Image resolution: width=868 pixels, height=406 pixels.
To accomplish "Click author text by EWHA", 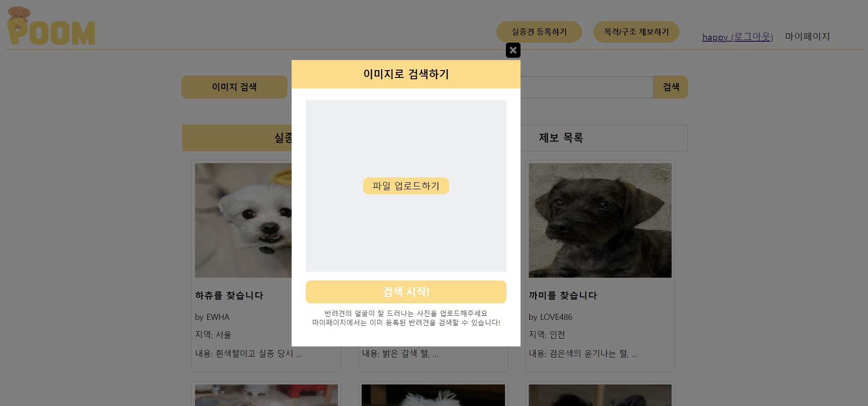I will click(212, 317).
